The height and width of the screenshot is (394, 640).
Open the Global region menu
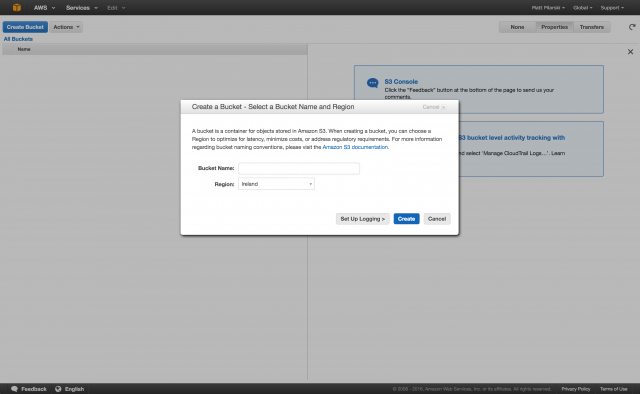click(582, 8)
